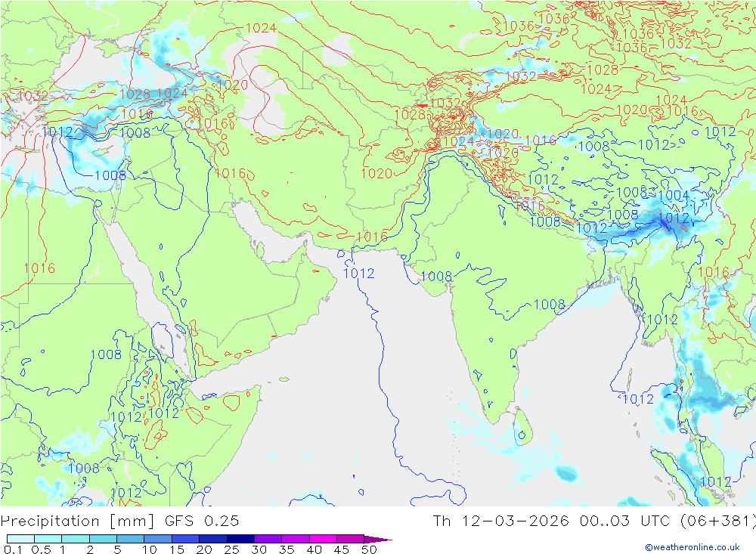
Task: Click the '0.1' legend scale label
Action: 13,549
